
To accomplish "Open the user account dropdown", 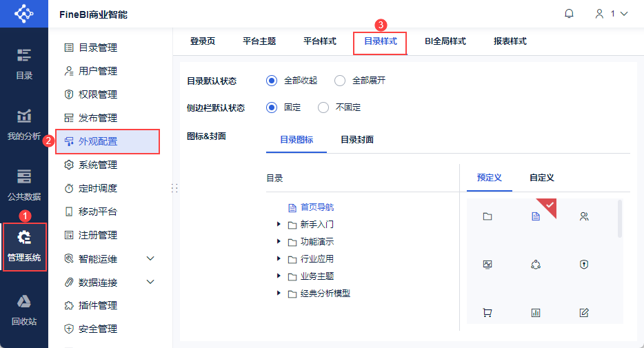I will click(612, 14).
